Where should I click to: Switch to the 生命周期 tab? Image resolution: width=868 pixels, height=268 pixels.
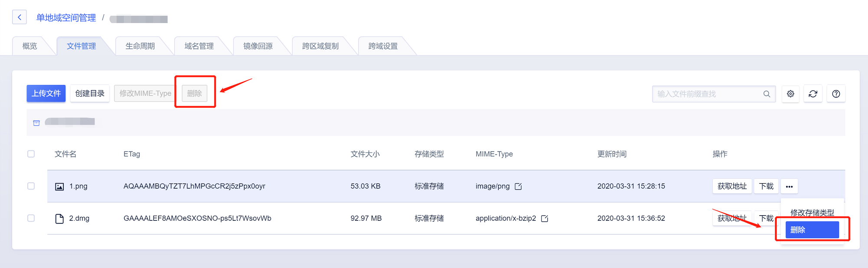140,46
